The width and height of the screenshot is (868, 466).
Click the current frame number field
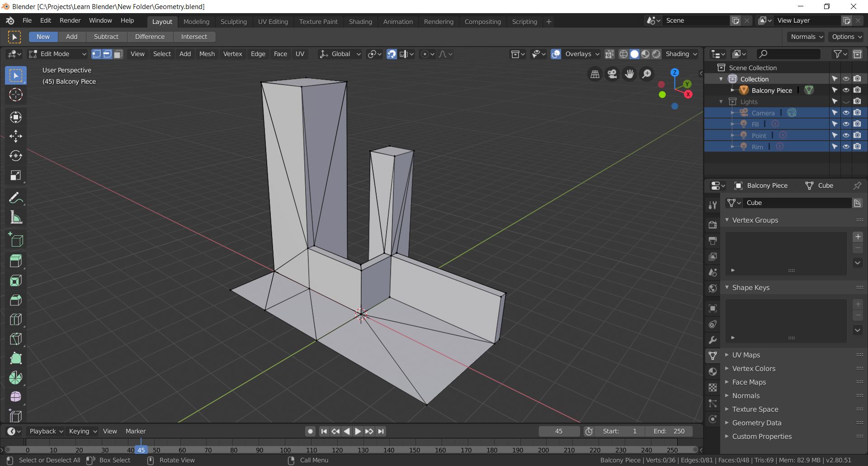(559, 431)
